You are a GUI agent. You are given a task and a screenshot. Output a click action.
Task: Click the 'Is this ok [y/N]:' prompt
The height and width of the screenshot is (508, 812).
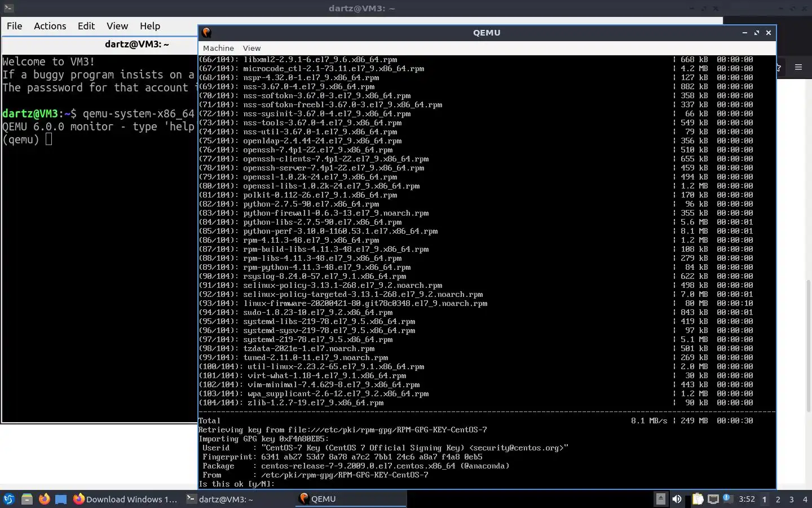(x=236, y=484)
